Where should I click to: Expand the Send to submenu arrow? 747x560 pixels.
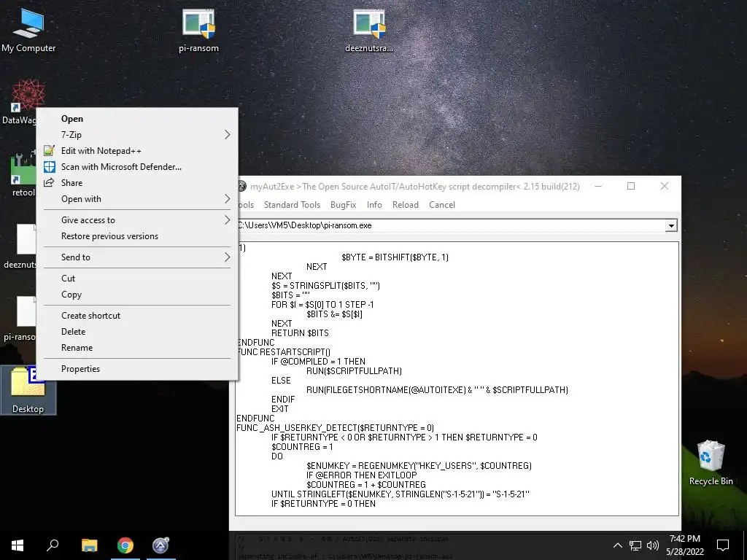pyautogui.click(x=227, y=257)
